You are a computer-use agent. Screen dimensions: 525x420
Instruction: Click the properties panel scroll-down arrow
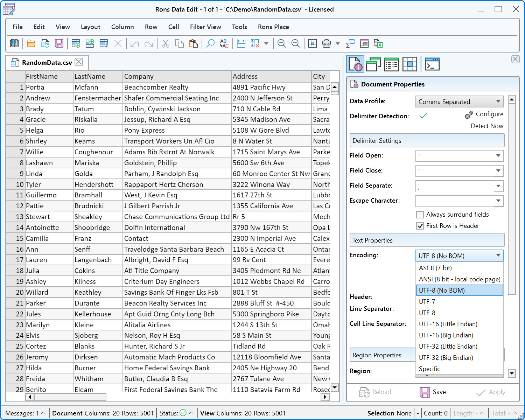[512, 373]
